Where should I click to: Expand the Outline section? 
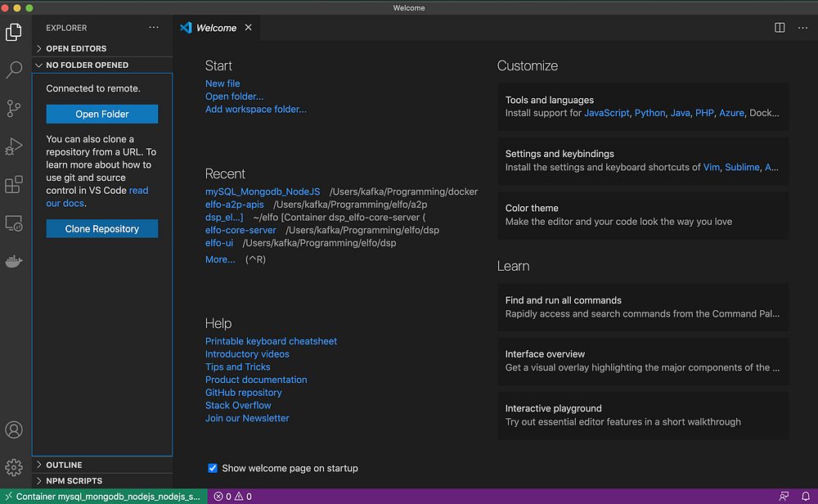[x=102, y=465]
